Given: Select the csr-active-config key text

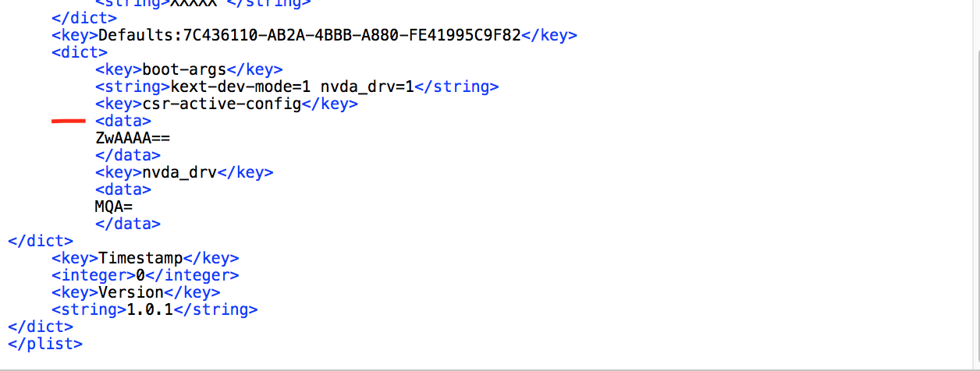Looking at the screenshot, I should (x=222, y=104).
